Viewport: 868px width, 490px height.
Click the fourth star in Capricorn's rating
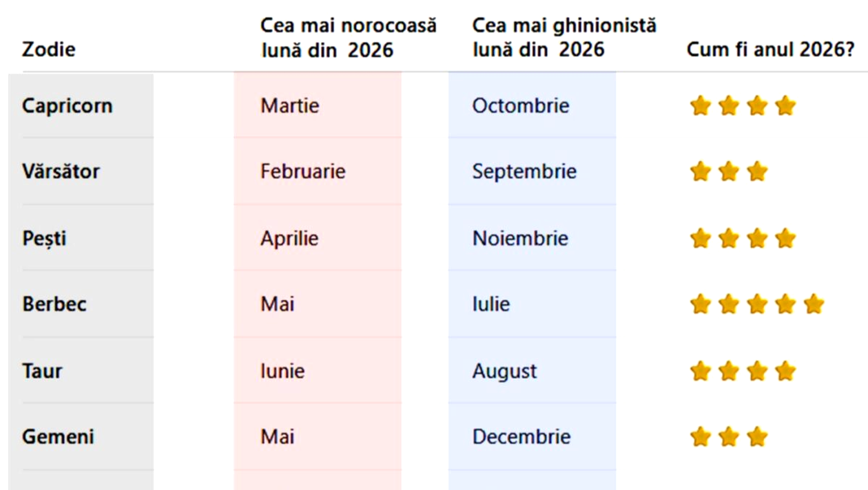click(785, 106)
